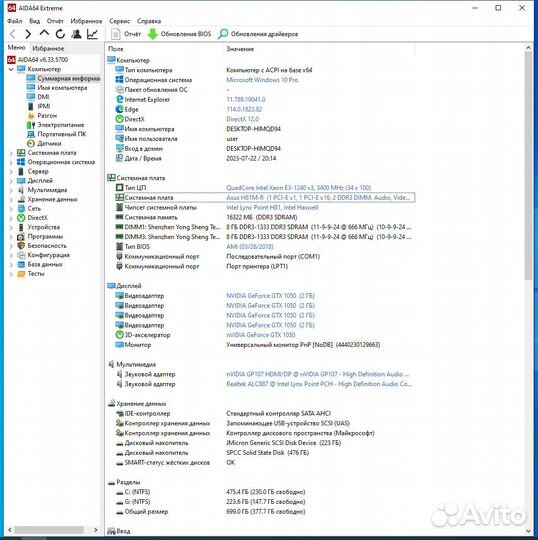Select SPCC Solid State Disk (476 ГБ) value
Viewport: 538px width, 540px height.
pyautogui.click(x=267, y=453)
